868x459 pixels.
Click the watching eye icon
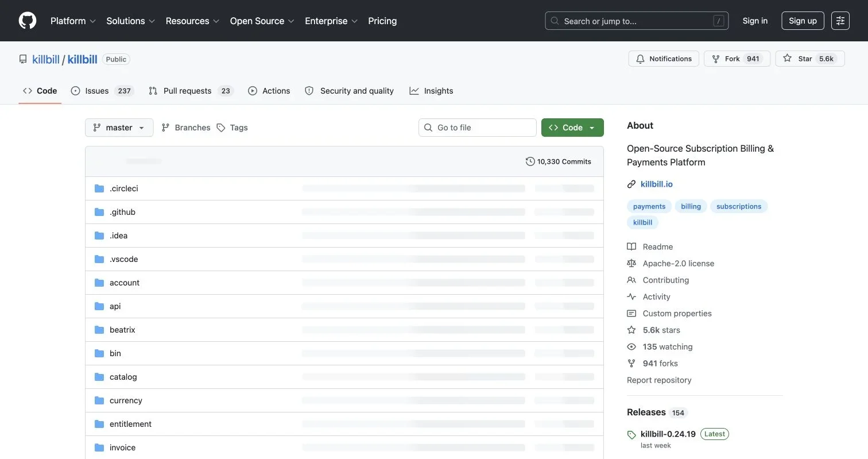coord(631,346)
